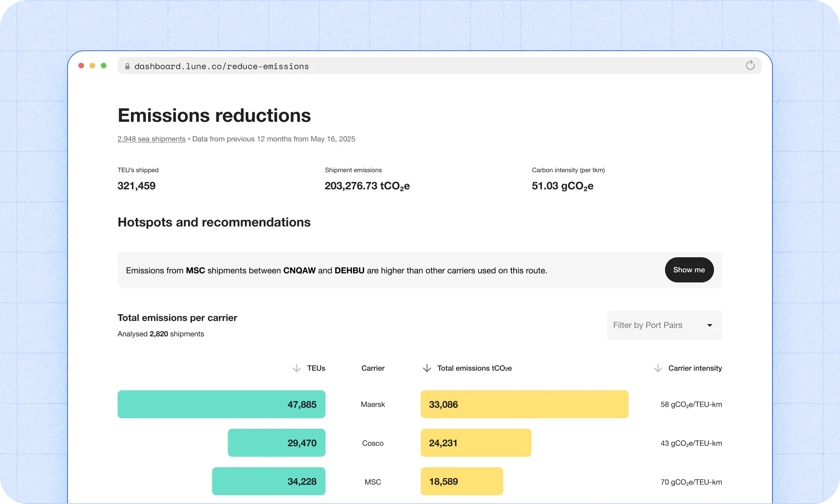Click the padlock icon in the address bar
Viewport: 840px width, 504px height.
[127, 66]
